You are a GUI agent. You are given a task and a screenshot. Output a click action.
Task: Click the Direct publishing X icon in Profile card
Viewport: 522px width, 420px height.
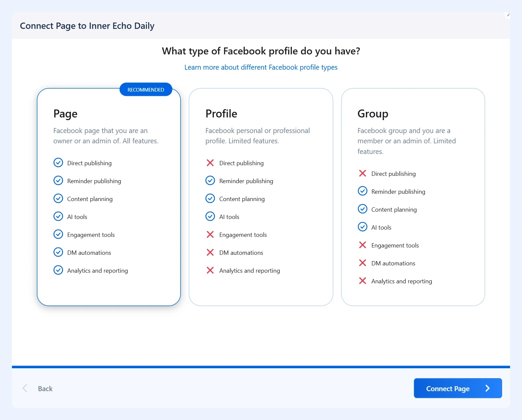point(210,163)
